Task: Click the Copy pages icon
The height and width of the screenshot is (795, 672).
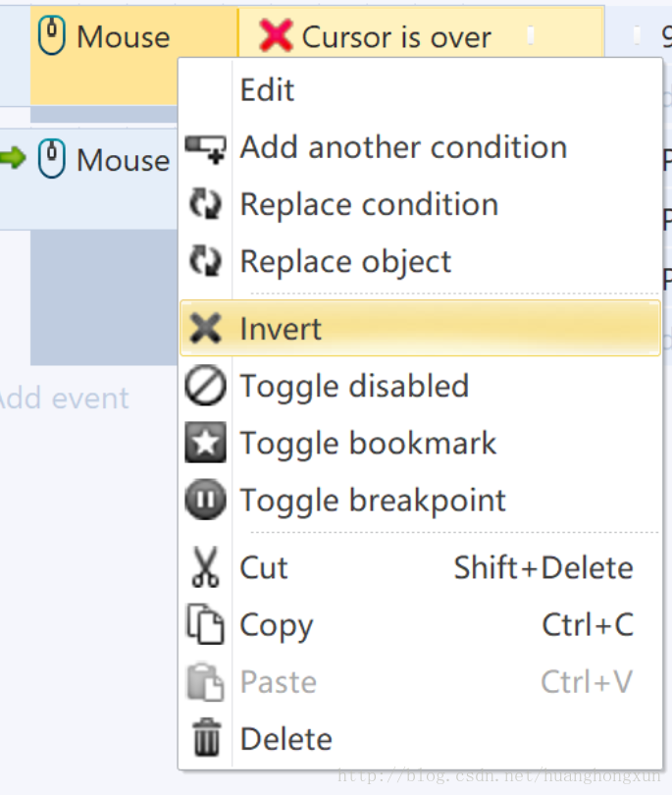Action: pyautogui.click(x=205, y=625)
